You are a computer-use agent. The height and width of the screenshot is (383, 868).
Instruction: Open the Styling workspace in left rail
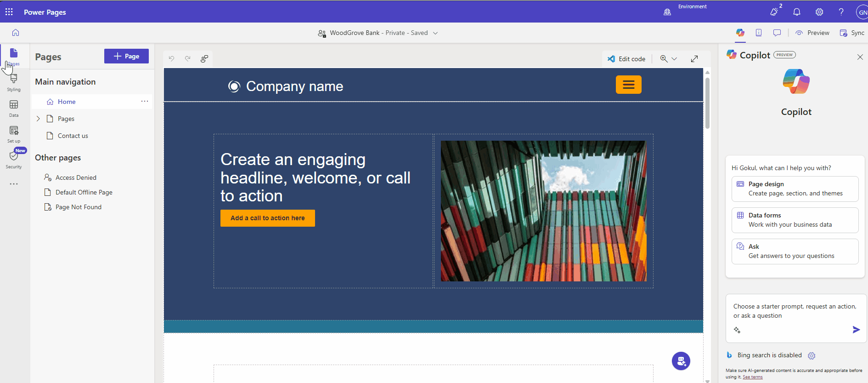(14, 82)
